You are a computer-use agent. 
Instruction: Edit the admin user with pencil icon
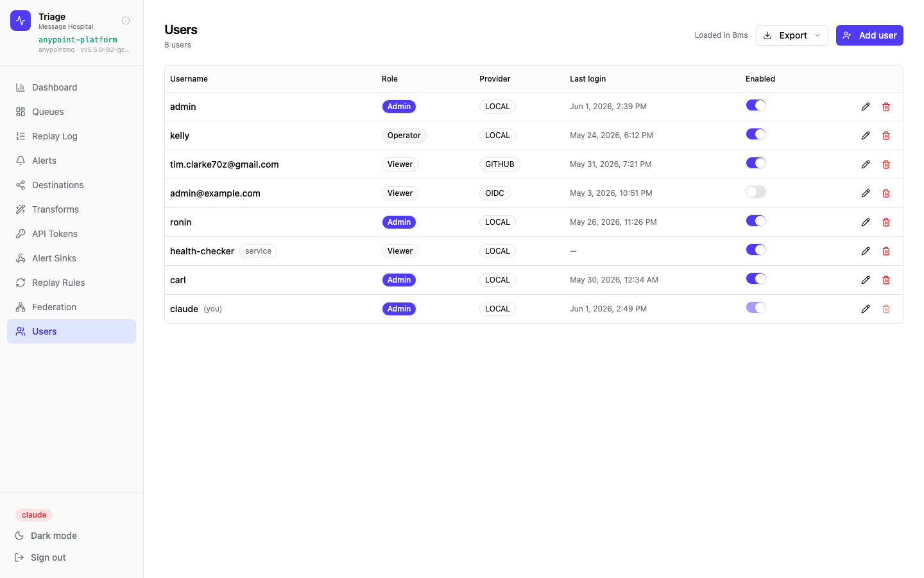point(866,107)
